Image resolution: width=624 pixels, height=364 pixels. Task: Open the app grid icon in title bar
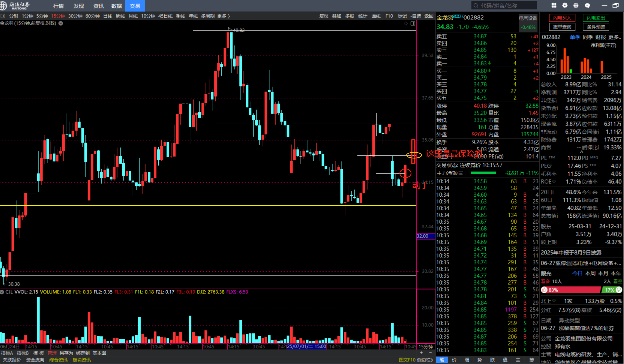[x=554, y=6]
